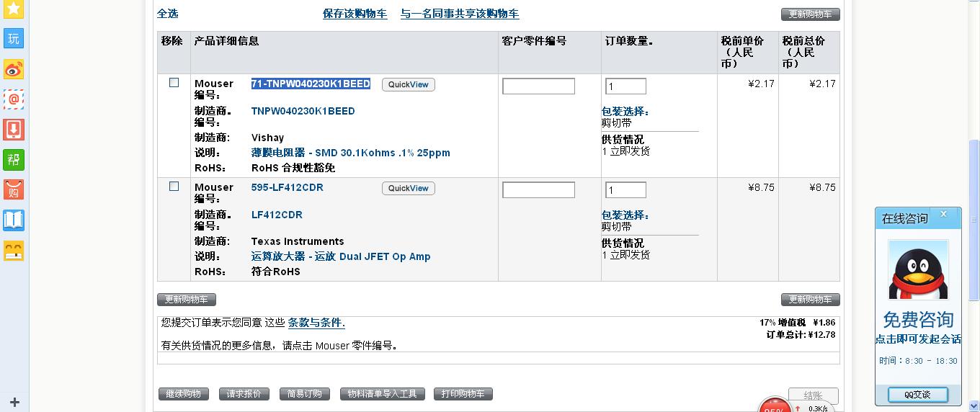Open the favorites star icon in the sidebar
This screenshot has height=412, width=980.
coord(14,9)
